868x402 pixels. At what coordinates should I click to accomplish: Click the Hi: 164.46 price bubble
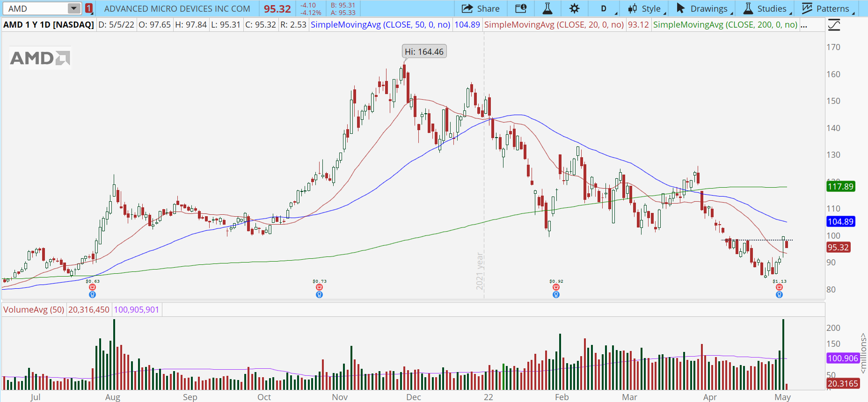pos(424,51)
